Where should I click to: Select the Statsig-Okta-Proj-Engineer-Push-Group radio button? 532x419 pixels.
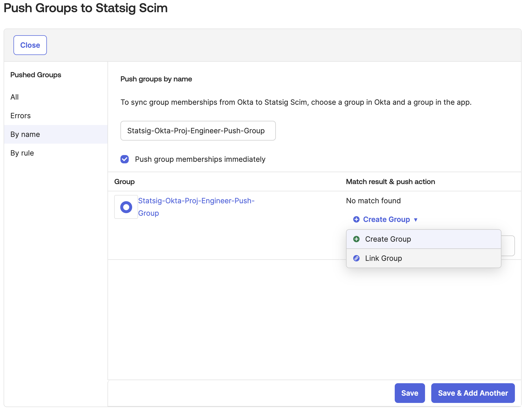126,207
